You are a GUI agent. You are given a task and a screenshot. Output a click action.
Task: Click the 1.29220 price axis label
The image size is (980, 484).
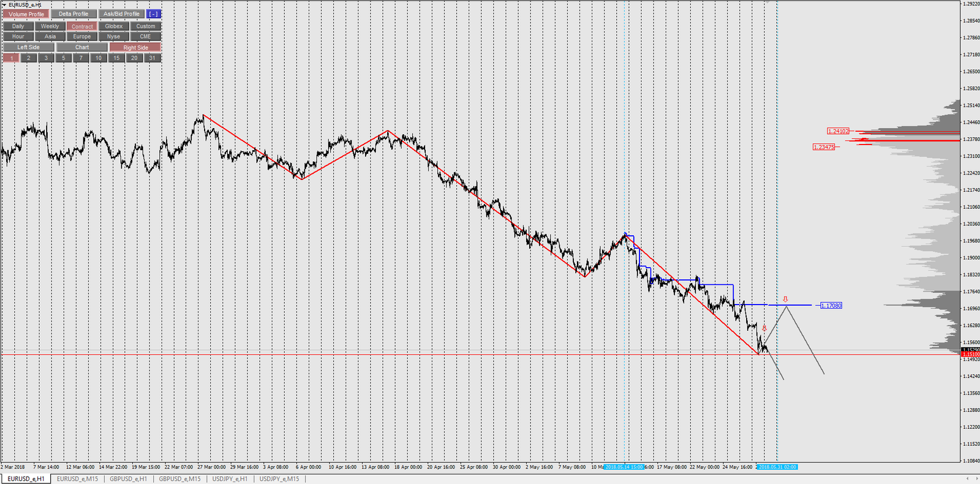pos(971,4)
